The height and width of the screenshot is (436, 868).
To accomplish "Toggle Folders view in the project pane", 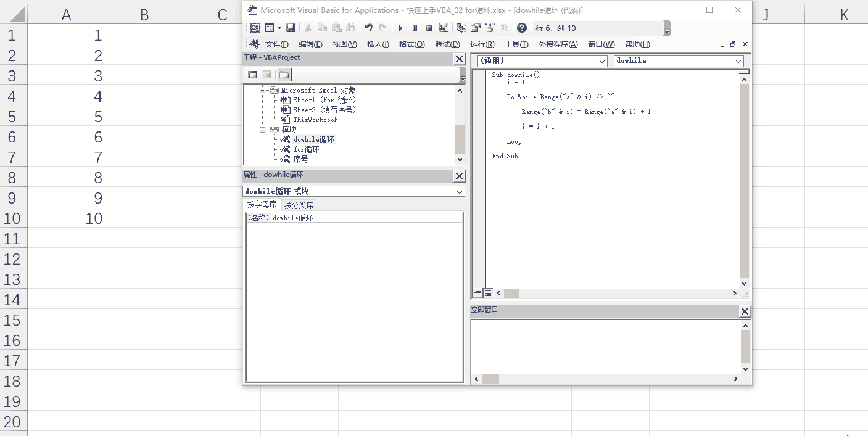I will pos(284,75).
